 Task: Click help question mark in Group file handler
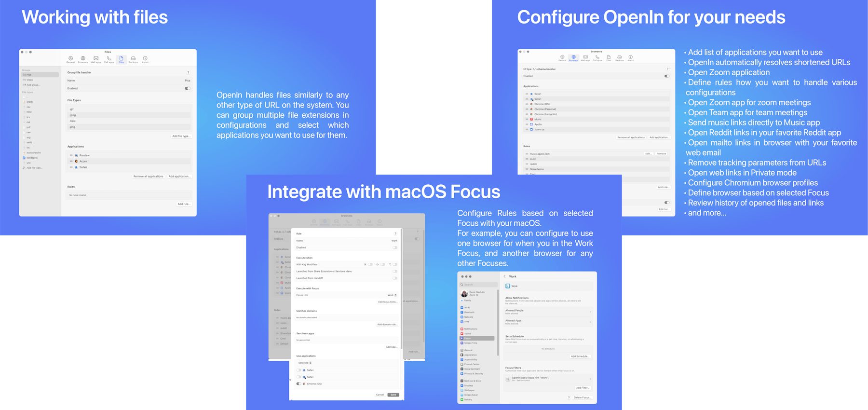(x=188, y=72)
